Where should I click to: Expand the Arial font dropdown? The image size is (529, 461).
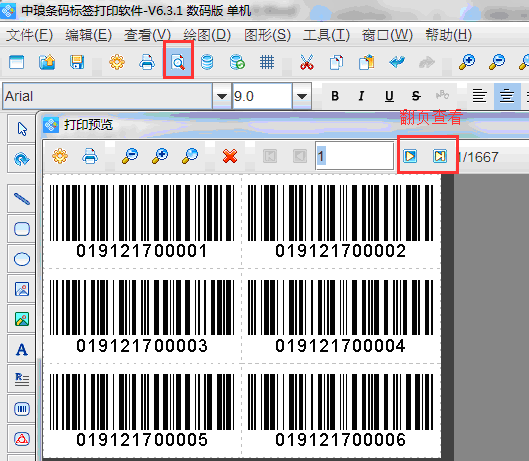[222, 96]
